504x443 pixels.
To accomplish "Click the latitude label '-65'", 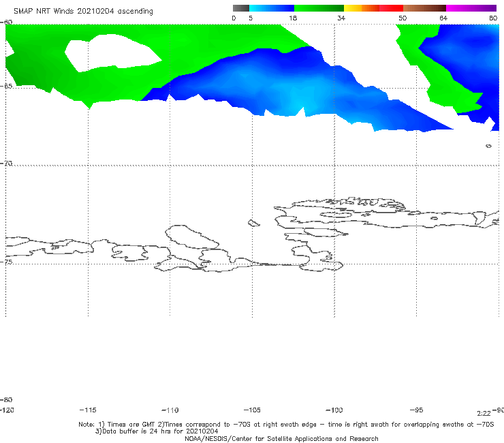I will pyautogui.click(x=6, y=86).
